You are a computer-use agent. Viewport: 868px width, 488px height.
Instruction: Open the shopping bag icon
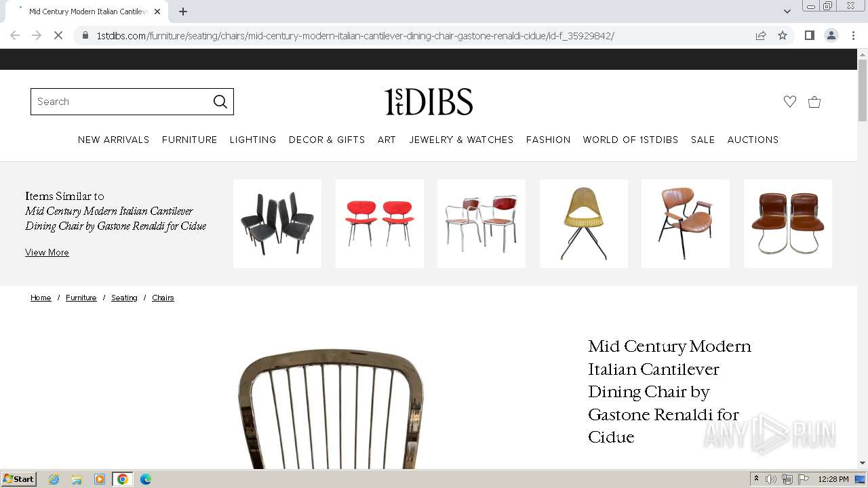[x=814, y=102]
